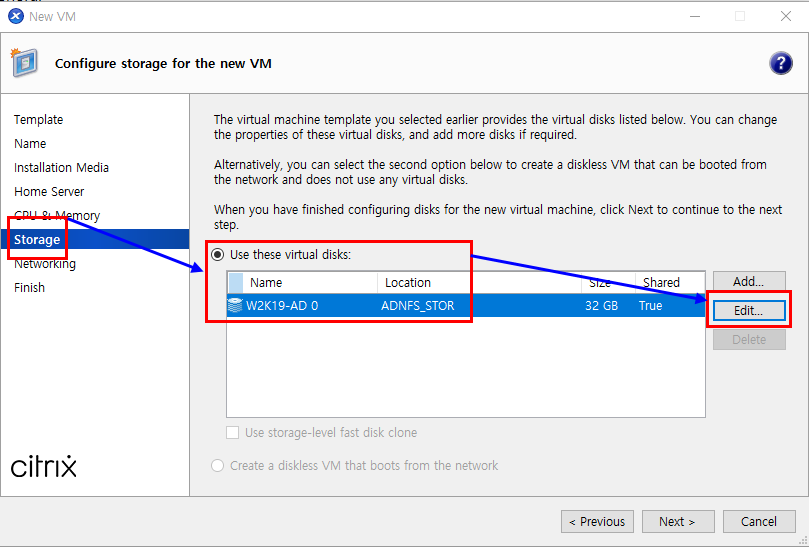The width and height of the screenshot is (809, 547).
Task: Go to the Networking step
Action: tap(45, 264)
